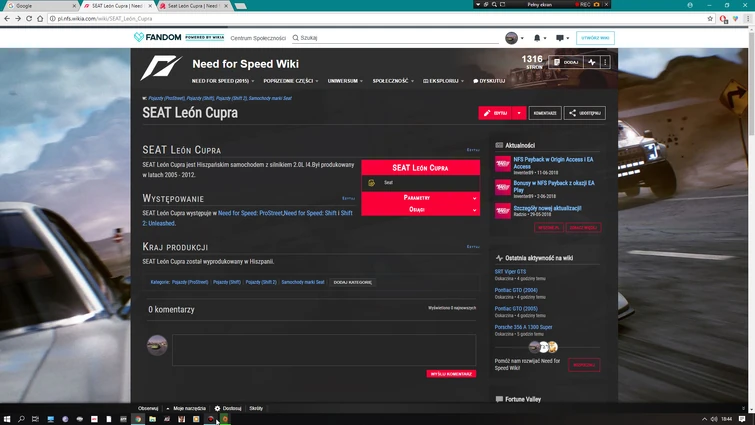Viewport: 755px width, 425px height.
Task: Reload the page with refresh icon
Action: click(x=29, y=18)
